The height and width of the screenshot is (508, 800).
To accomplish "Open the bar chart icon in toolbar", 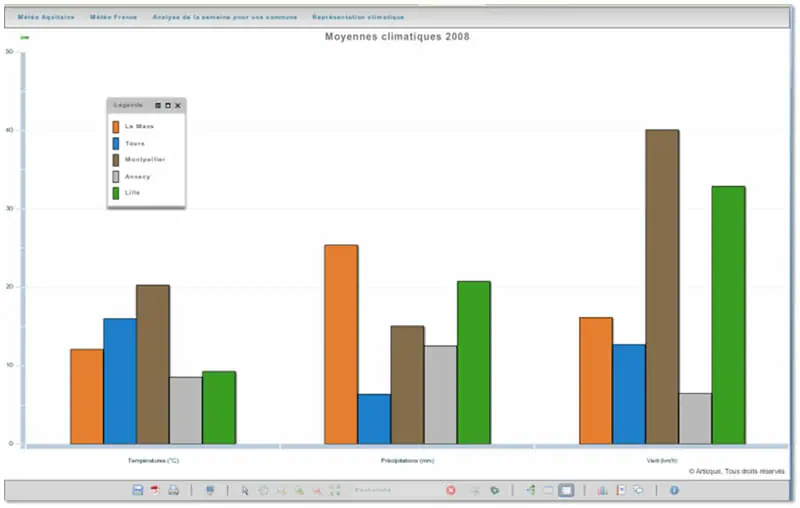I will pyautogui.click(x=603, y=490).
